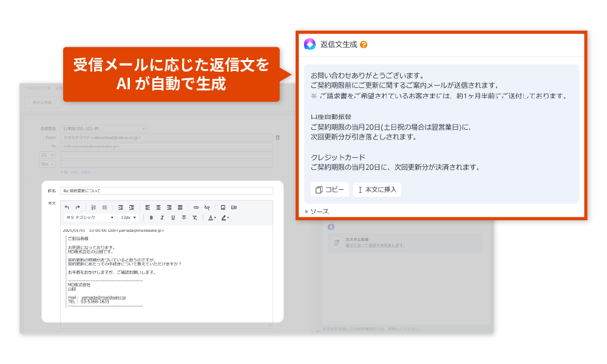Expand the ソース section below the AI reply

point(320,211)
